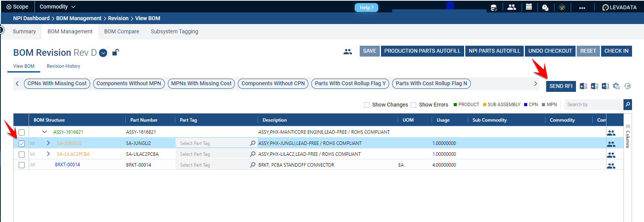644x222 pixels.
Task: Click the colorful dots app icon
Action: [x=562, y=7]
